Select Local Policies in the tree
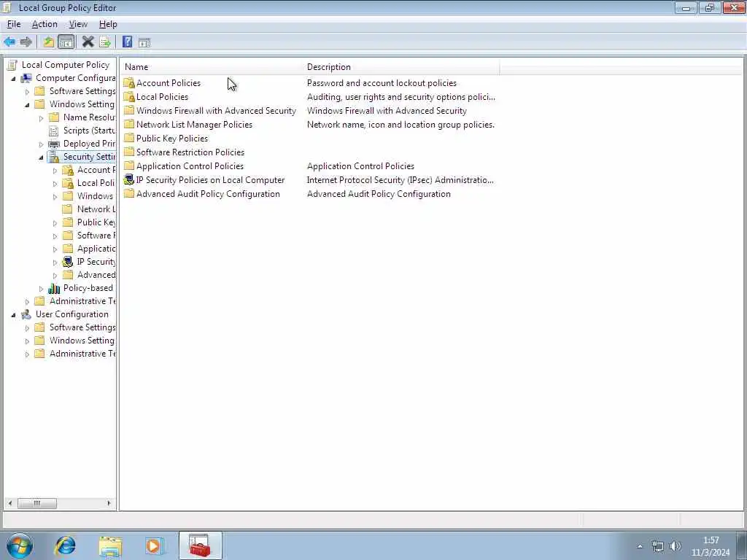This screenshot has width=747, height=560. pos(96,183)
